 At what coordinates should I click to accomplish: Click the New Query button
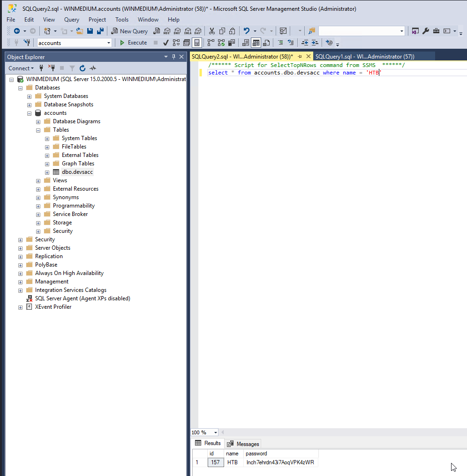coord(129,31)
